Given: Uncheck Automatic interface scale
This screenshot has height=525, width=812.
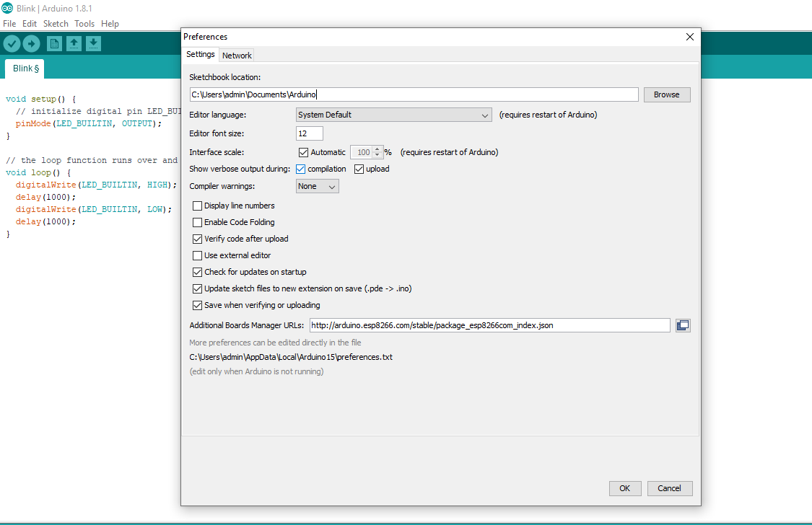Looking at the screenshot, I should point(304,152).
